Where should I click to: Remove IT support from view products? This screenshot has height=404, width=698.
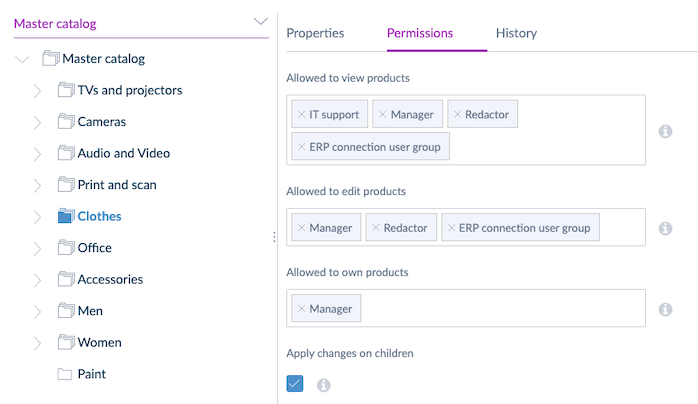tap(302, 115)
